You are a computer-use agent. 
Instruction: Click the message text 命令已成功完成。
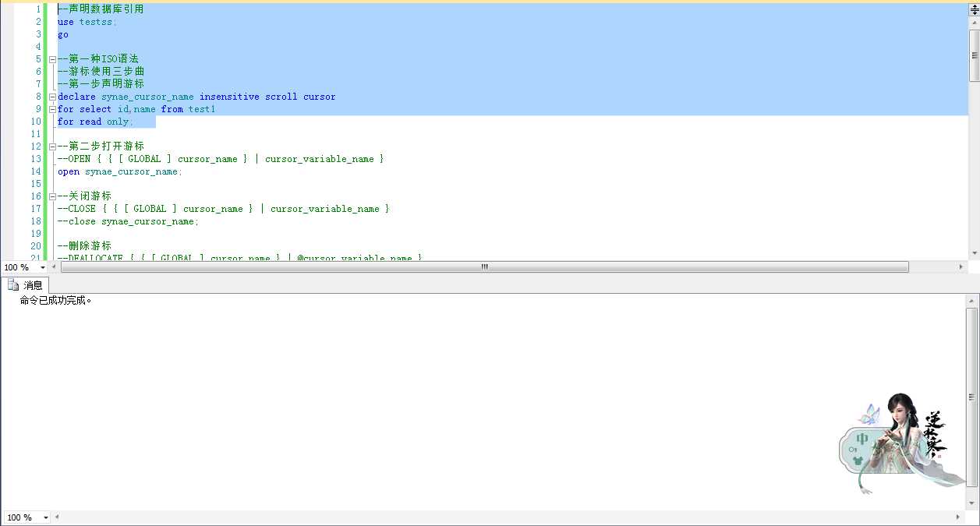[x=56, y=301]
